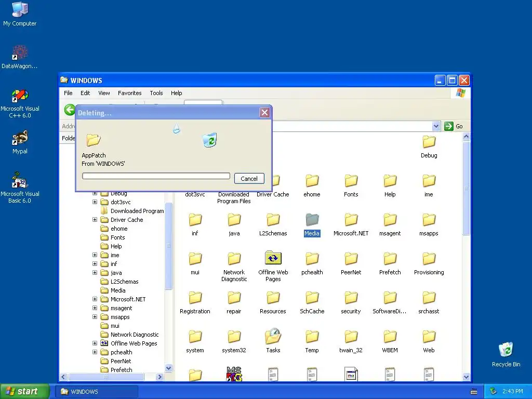This screenshot has height=399, width=532.
Task: Select the Provisioning folder icon
Action: [429, 263]
